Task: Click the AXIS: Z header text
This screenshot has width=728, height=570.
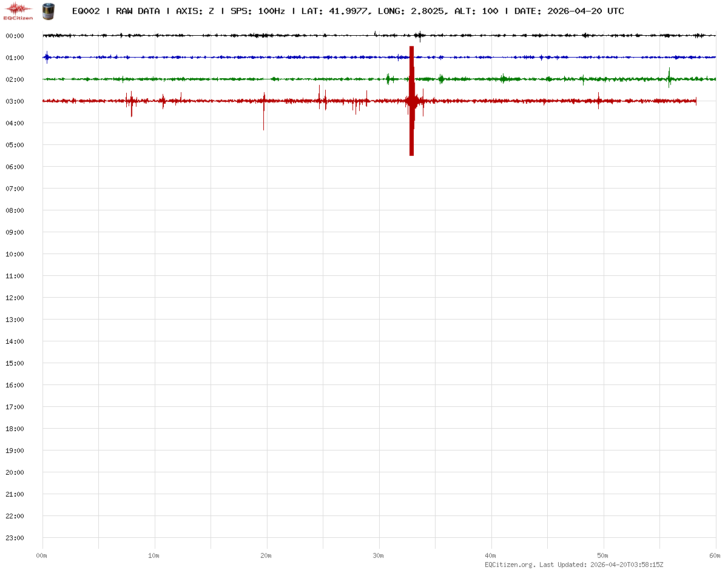Action: [x=195, y=11]
